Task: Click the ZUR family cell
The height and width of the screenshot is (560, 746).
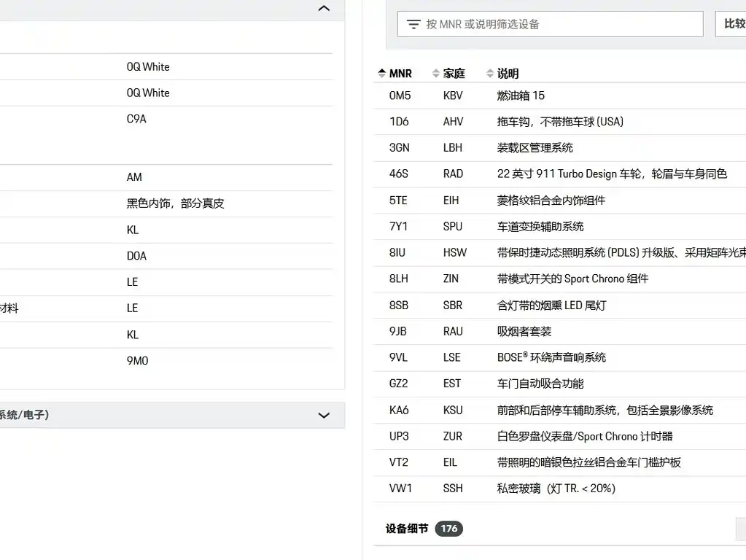Action: 452,436
